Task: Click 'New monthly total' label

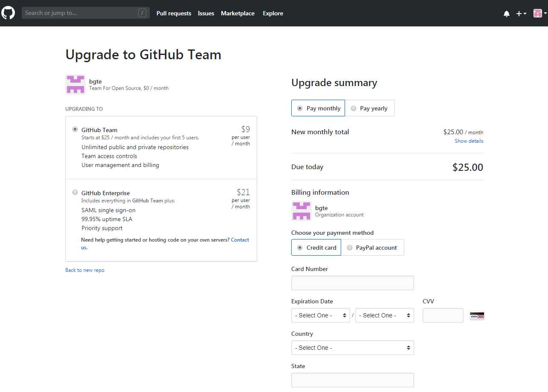Action: click(x=320, y=132)
